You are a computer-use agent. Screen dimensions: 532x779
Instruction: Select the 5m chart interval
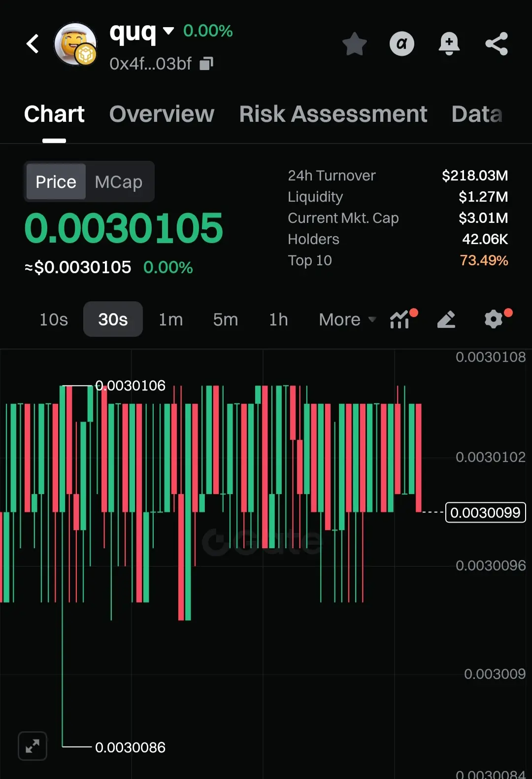[x=225, y=319]
